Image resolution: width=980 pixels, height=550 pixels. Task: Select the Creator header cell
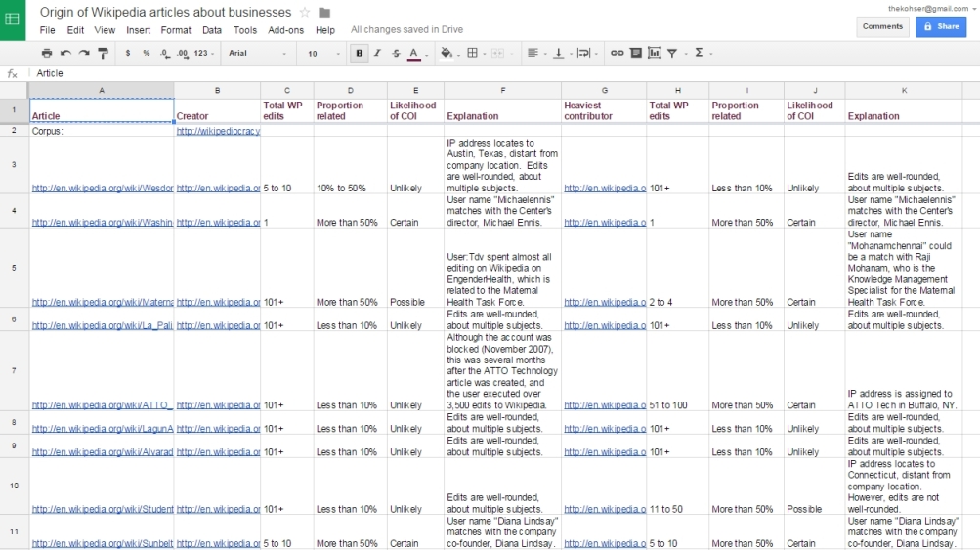[217, 110]
